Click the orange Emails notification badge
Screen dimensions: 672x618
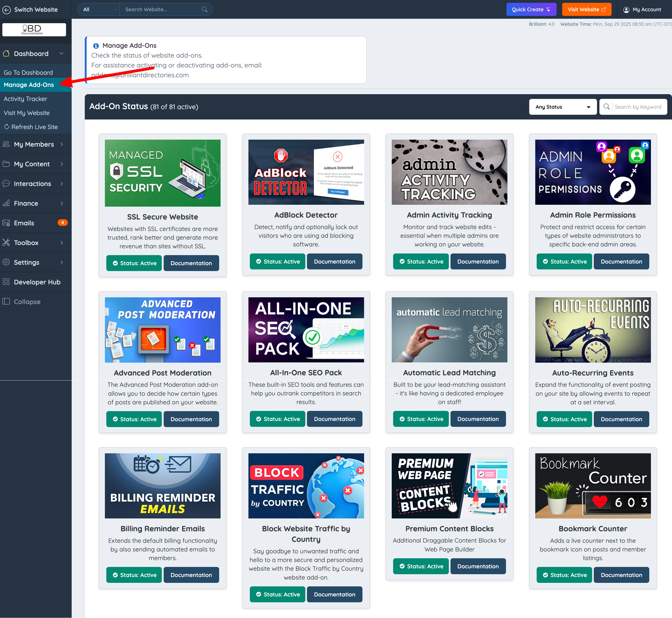(63, 223)
